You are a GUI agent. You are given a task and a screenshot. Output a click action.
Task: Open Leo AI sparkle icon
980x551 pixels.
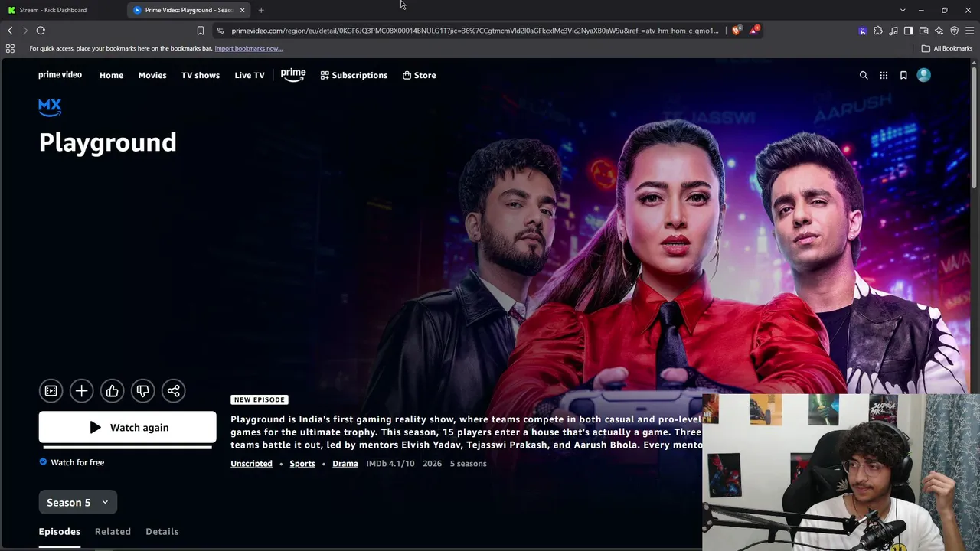[x=939, y=31]
